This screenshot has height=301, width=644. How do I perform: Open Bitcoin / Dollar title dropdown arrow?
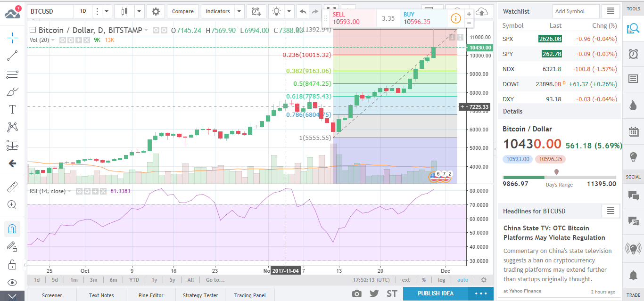click(146, 30)
